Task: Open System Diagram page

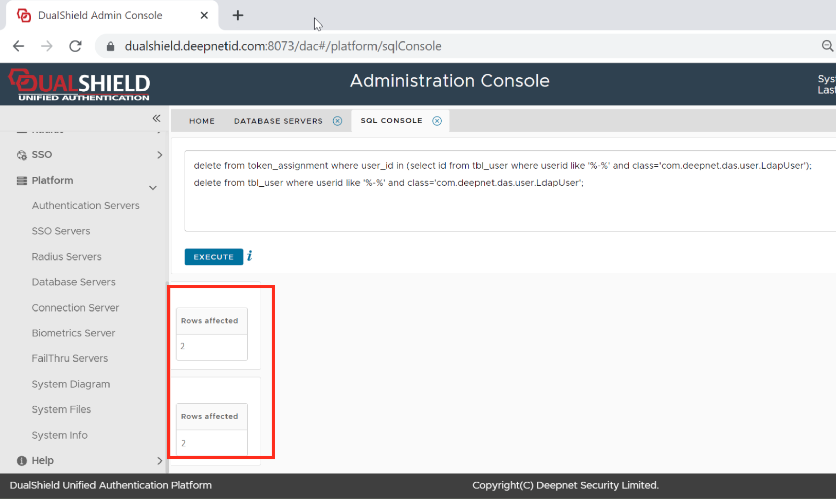Action: (x=71, y=384)
